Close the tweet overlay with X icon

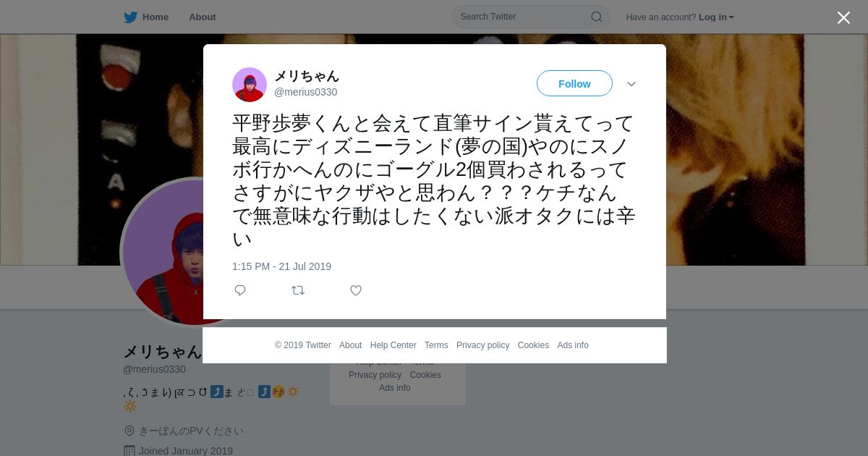[843, 17]
